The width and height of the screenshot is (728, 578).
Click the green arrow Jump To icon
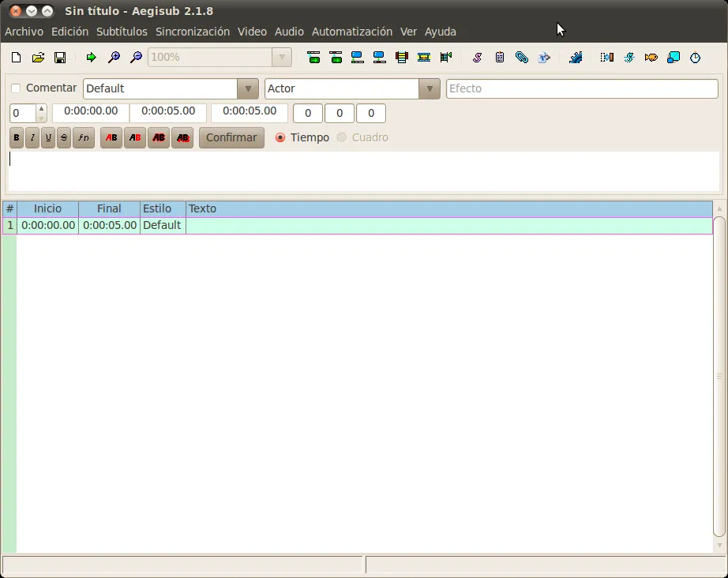point(91,58)
